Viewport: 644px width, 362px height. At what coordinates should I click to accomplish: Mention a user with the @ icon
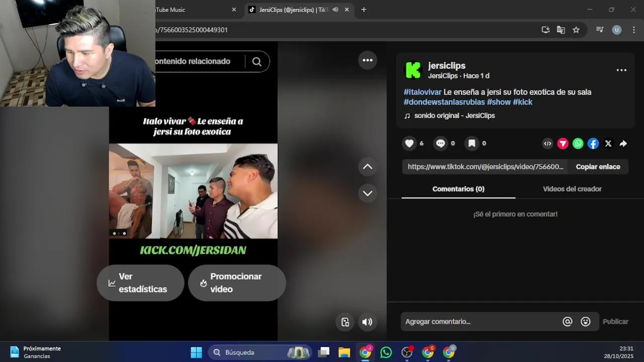pos(568,322)
